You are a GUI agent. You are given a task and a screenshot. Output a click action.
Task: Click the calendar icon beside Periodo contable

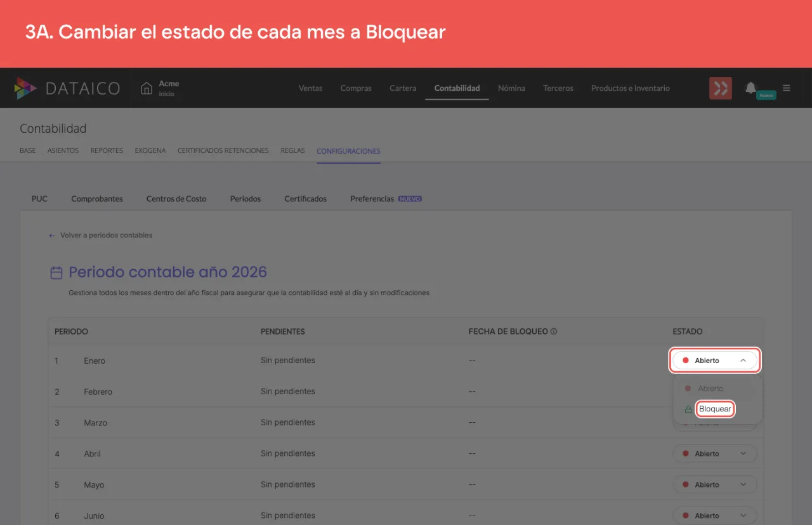pos(56,273)
